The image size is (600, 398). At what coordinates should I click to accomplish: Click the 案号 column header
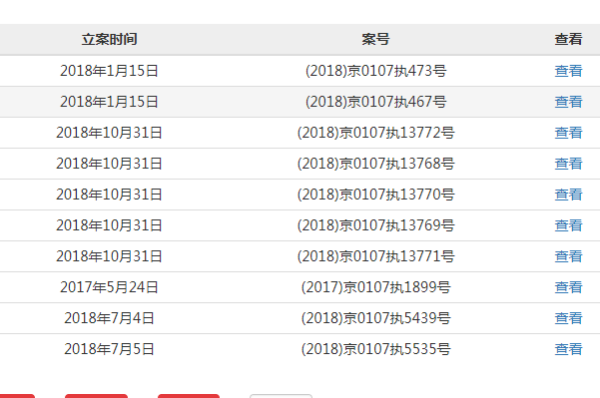[x=375, y=39]
